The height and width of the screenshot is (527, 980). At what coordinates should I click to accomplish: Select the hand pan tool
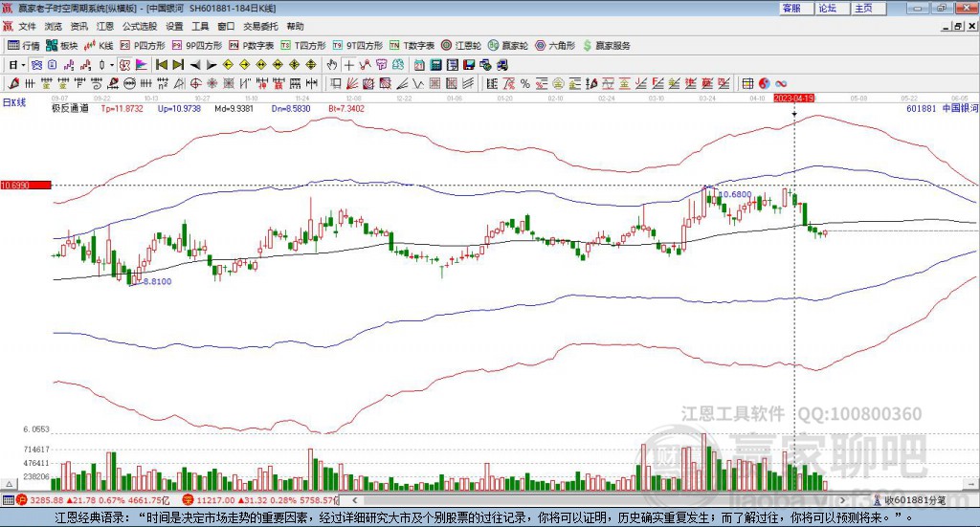[332, 65]
